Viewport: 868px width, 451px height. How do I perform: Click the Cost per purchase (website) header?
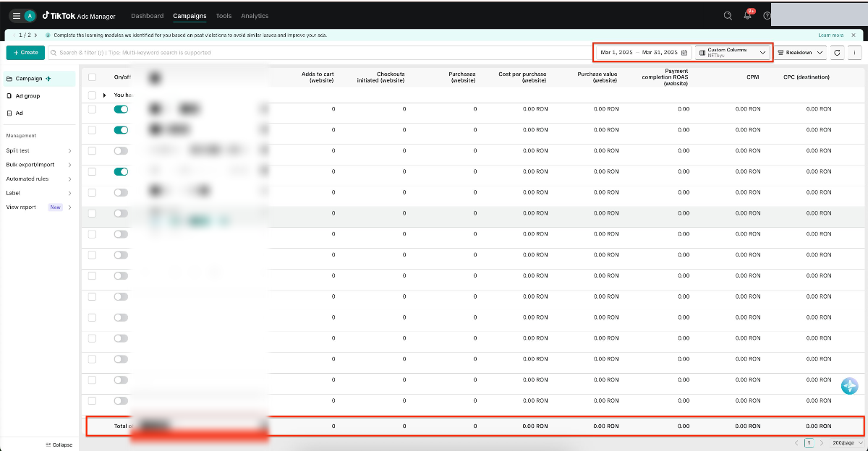pos(522,77)
